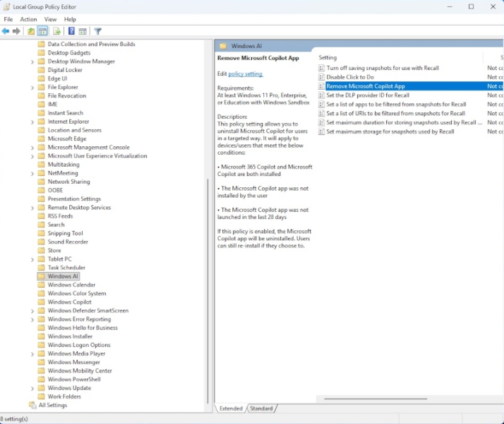Click the Up one level folder icon
This screenshot has height=424, width=504.
(x=31, y=31)
